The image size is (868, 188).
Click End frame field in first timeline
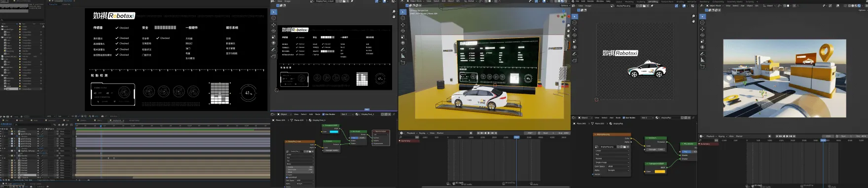point(564,133)
